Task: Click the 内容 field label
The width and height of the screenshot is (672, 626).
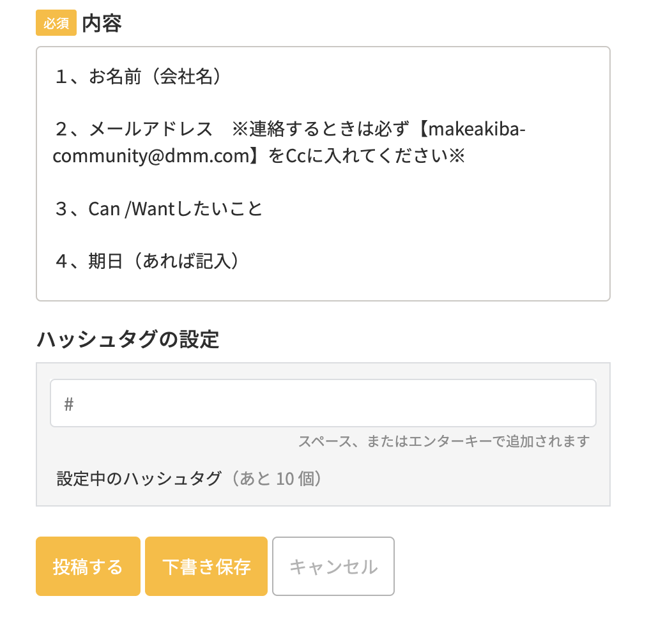Action: click(x=102, y=24)
